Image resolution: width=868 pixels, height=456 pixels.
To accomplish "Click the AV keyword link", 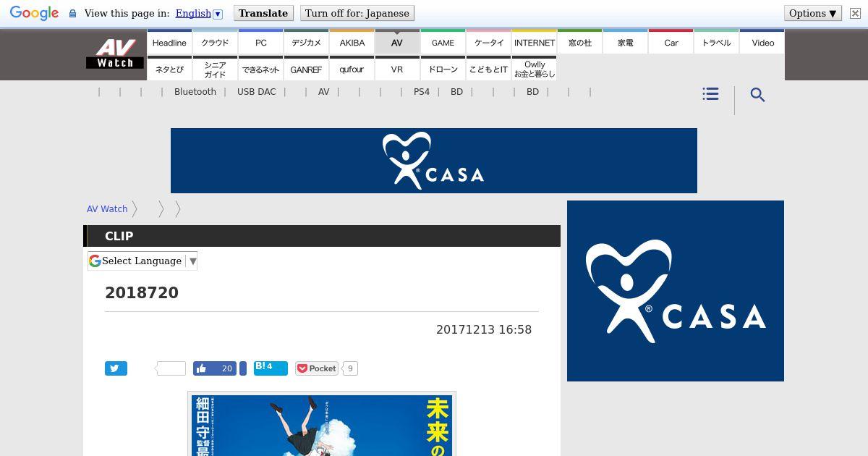I will point(324,92).
